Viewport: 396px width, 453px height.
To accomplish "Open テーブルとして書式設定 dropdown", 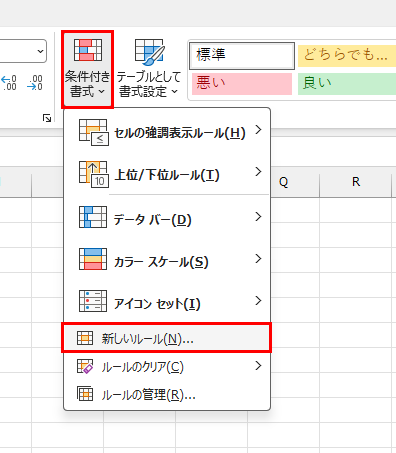I will click(x=149, y=69).
